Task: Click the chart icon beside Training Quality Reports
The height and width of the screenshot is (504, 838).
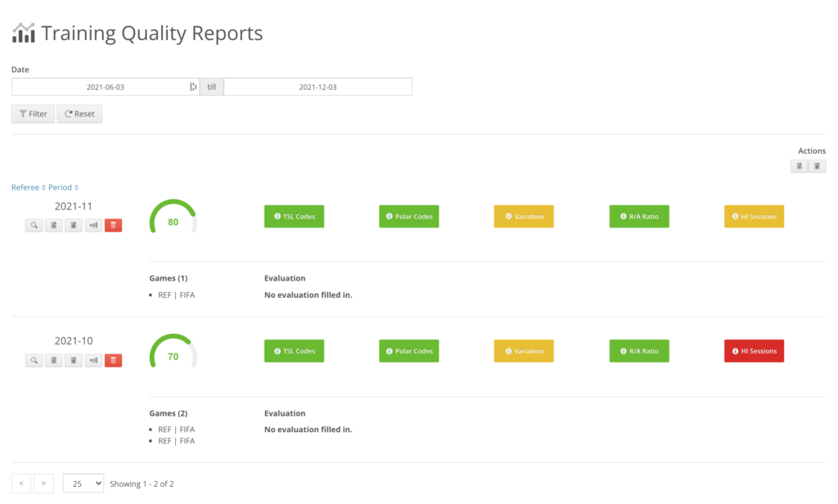Action: tap(24, 34)
